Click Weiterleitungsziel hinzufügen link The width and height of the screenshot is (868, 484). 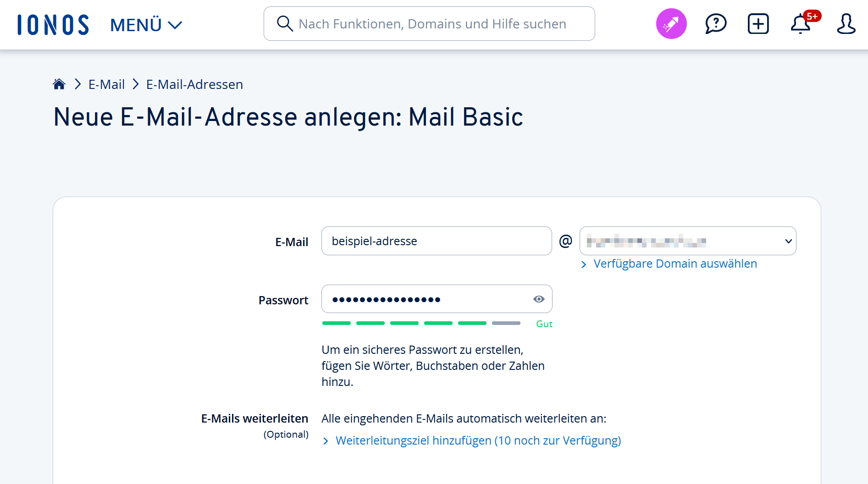(478, 440)
